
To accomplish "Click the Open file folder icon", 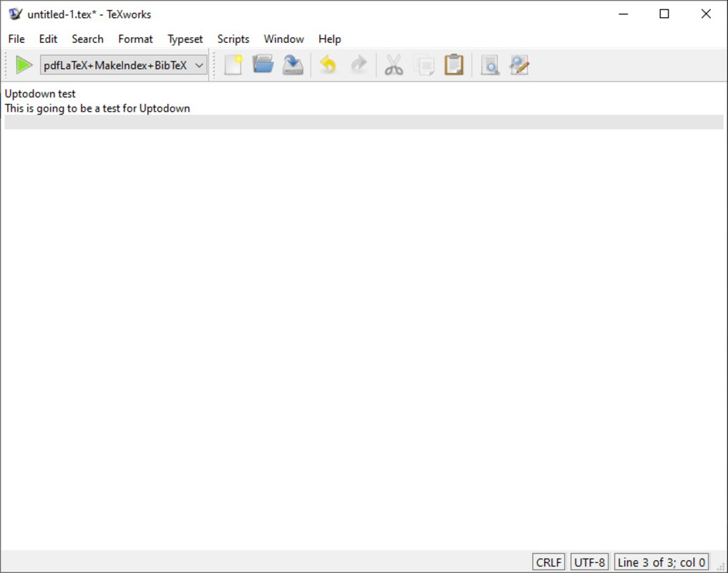I will pyautogui.click(x=263, y=65).
